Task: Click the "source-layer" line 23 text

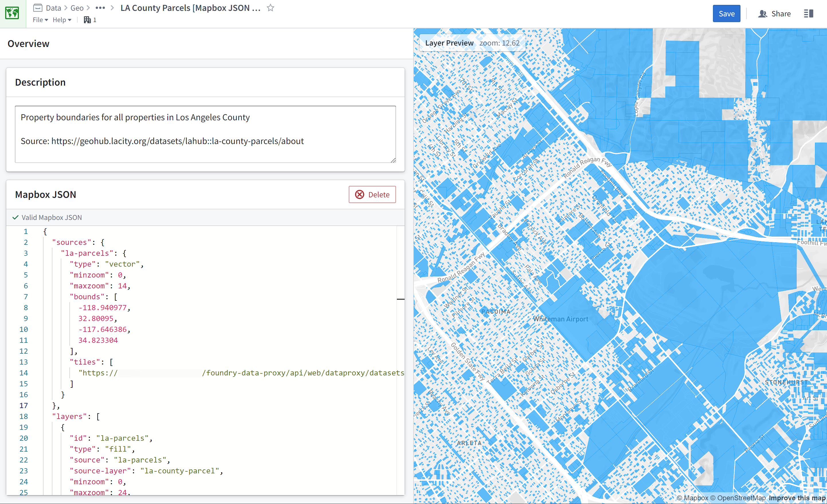Action: pos(146,471)
